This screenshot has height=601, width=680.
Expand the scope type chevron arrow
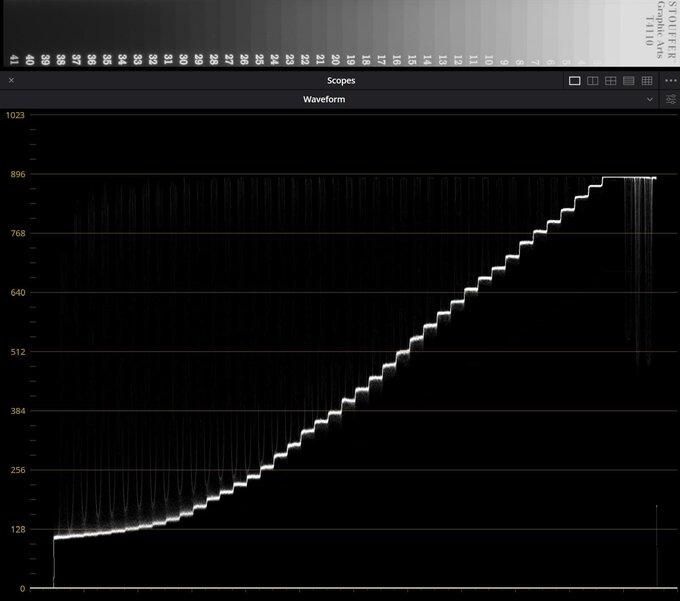(650, 99)
